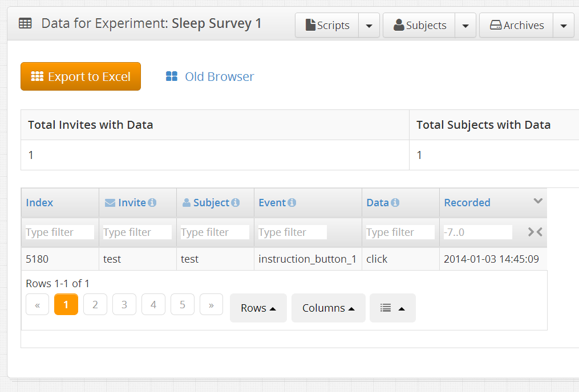579x392 pixels.
Task: Open the Subjects dropdown caret
Action: [465, 26]
